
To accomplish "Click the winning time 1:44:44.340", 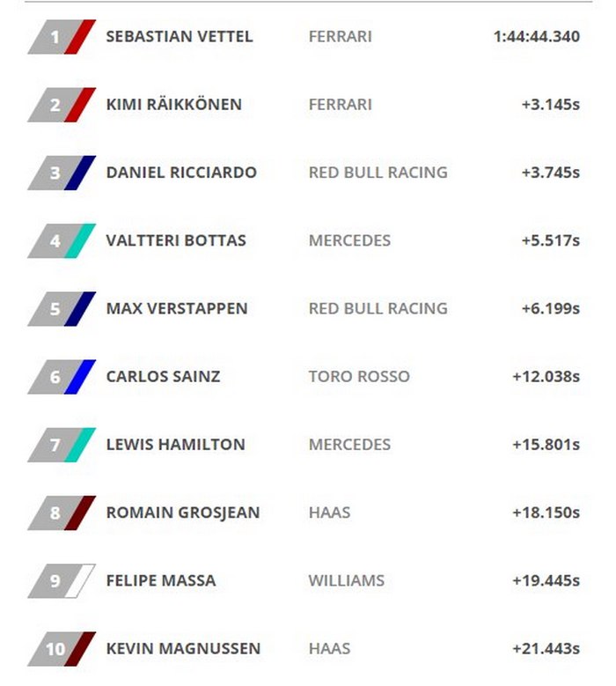I will pyautogui.click(x=537, y=37).
